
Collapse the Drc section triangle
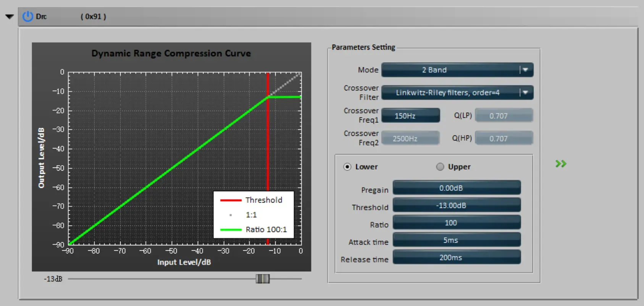tap(10, 17)
